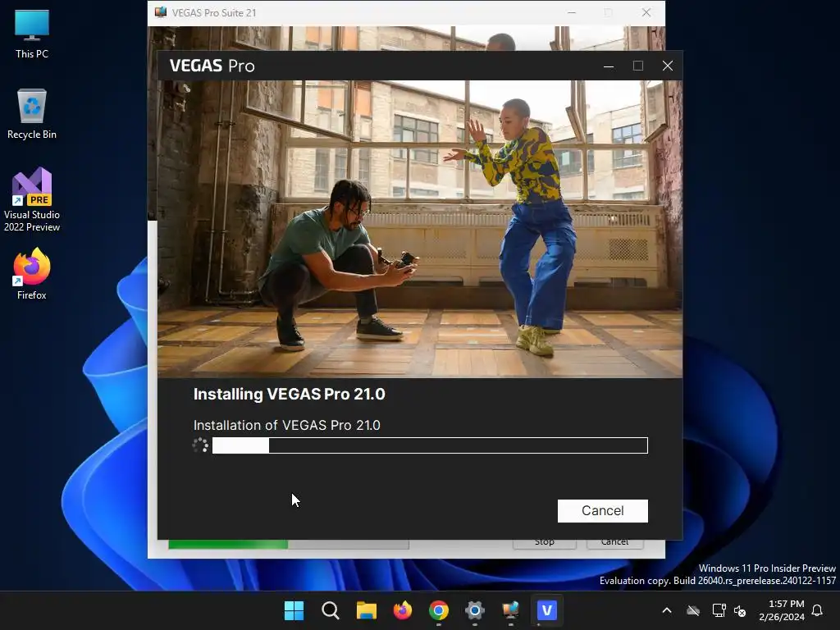Click the dancer photo in the installer

pyautogui.click(x=420, y=229)
